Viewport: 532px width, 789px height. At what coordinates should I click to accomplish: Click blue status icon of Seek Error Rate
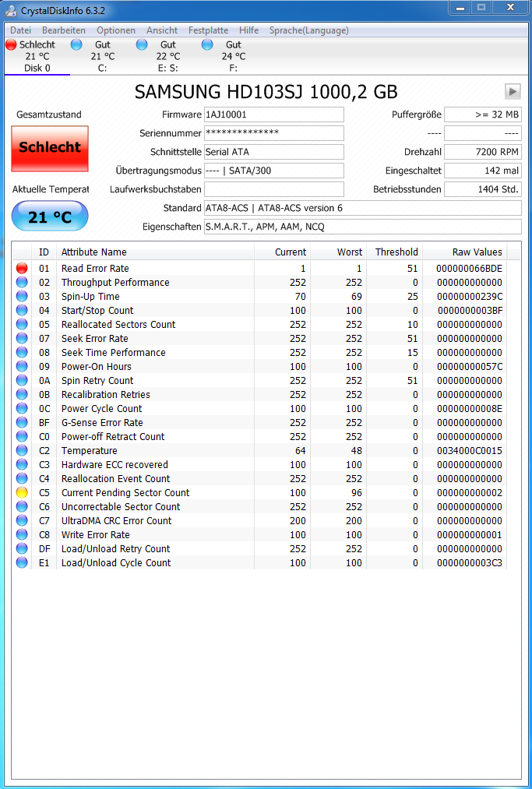pos(22,339)
